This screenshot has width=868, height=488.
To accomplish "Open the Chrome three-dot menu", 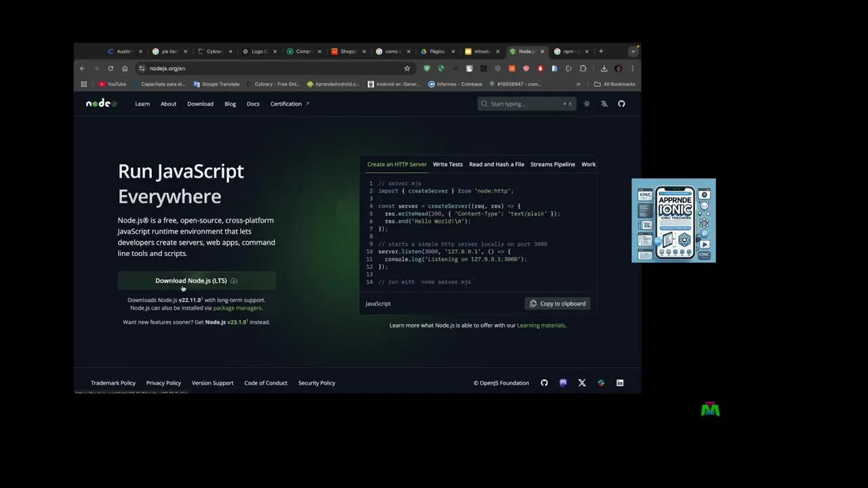I will pos(633,68).
